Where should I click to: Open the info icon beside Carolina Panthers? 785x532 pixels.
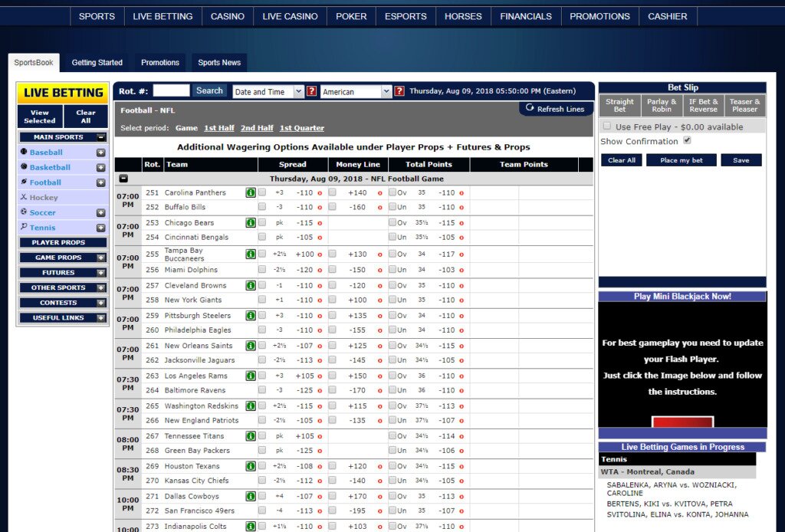(x=251, y=192)
